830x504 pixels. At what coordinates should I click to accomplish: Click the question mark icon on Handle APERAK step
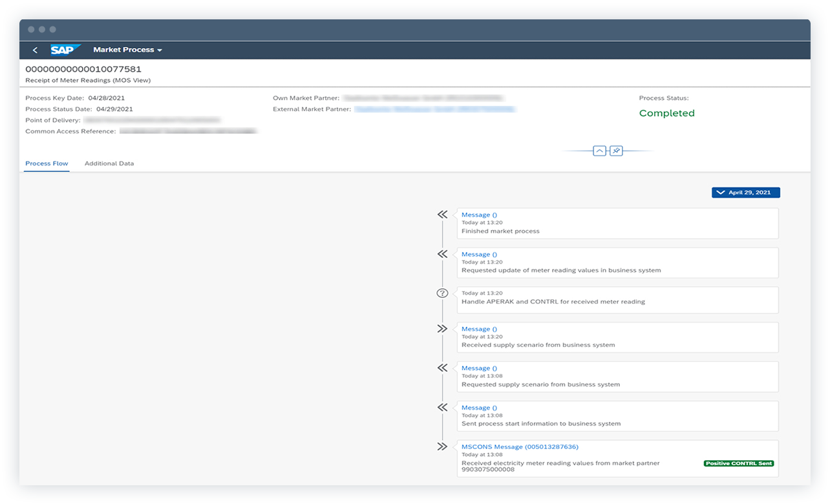tap(443, 293)
